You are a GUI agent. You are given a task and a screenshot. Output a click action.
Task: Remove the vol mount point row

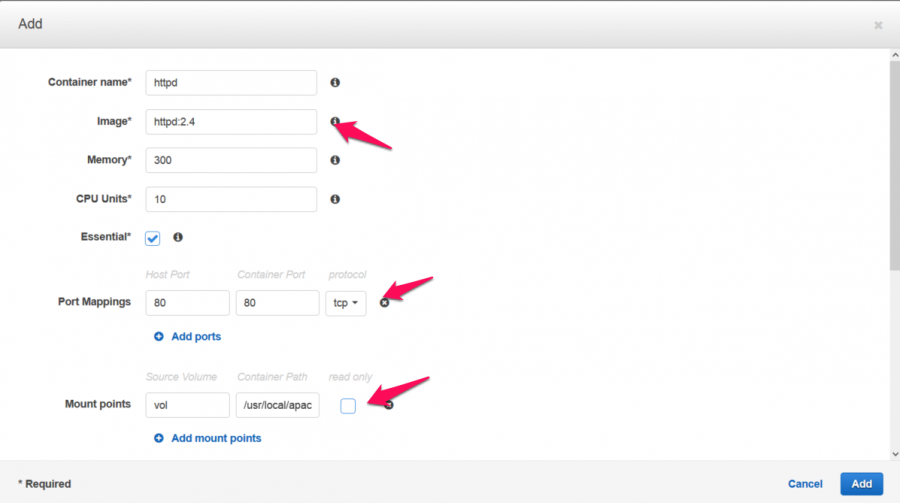389,405
